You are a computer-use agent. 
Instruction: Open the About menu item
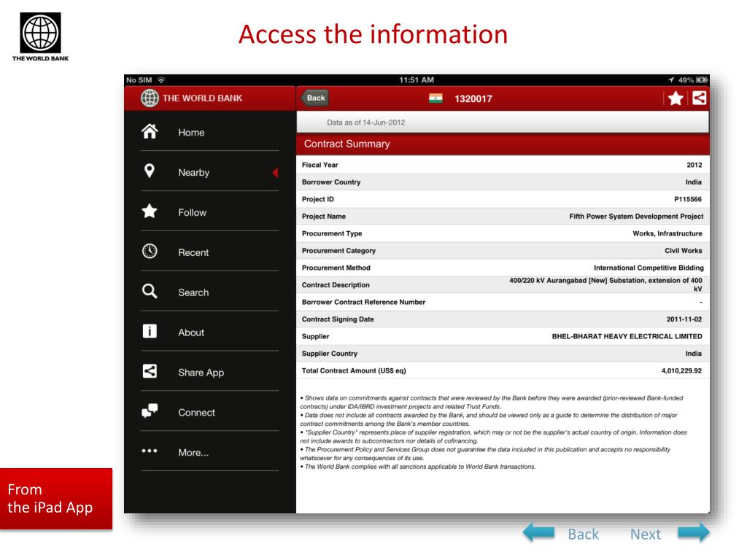209,332
